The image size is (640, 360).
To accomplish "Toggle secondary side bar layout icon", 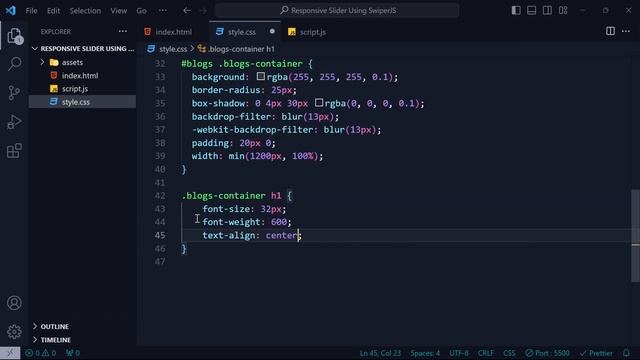I will click(547, 11).
